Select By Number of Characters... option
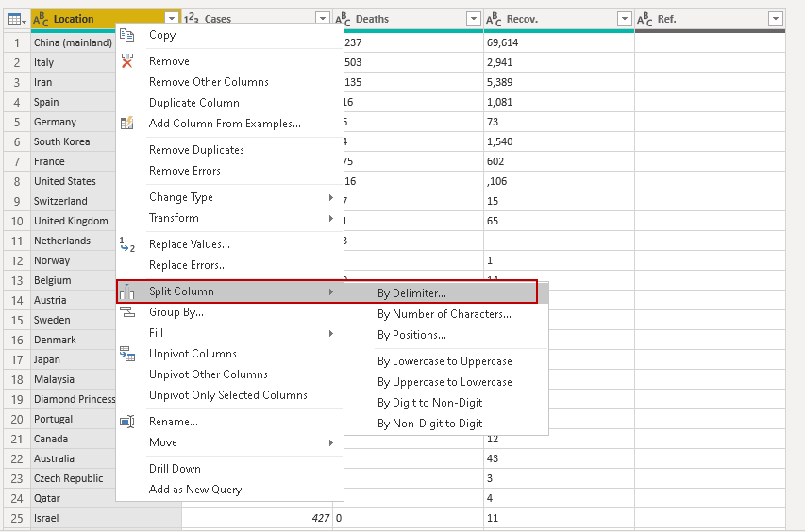 coord(444,314)
